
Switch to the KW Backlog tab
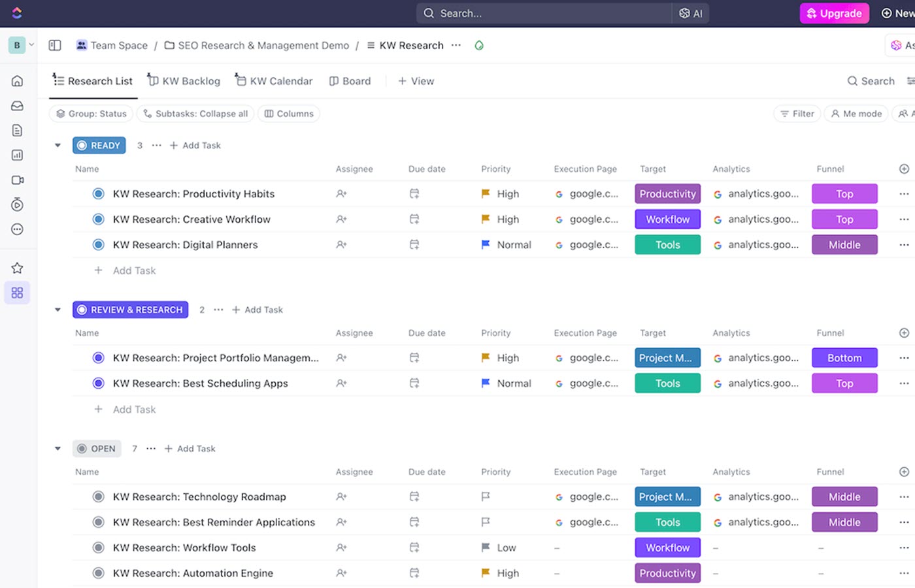[x=184, y=81]
